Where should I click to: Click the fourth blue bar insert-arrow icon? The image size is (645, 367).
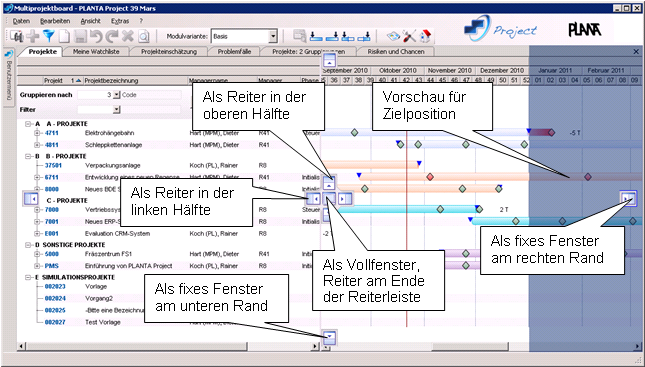[364, 36]
